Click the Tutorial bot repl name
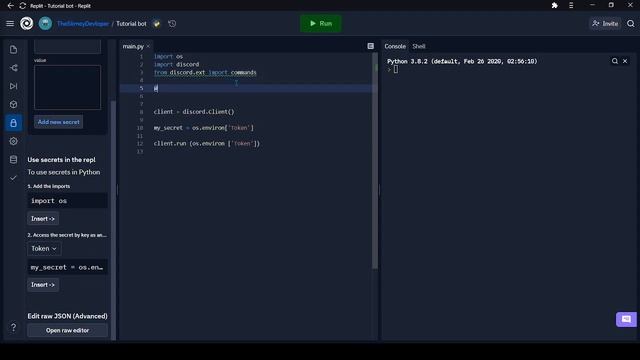 tap(131, 24)
